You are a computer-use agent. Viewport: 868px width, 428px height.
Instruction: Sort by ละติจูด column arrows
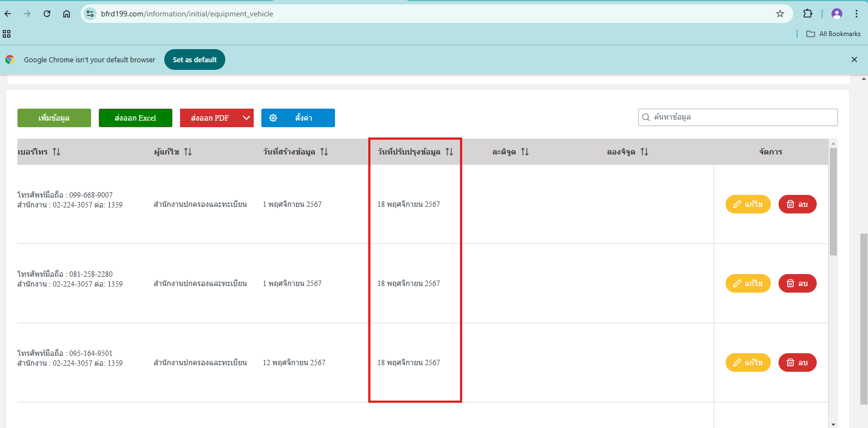[525, 152]
